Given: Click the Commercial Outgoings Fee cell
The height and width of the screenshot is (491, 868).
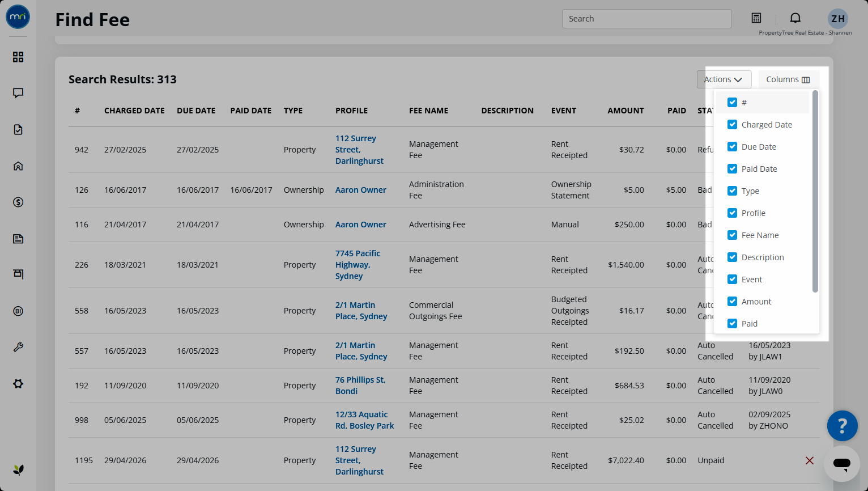Looking at the screenshot, I should pos(435,311).
